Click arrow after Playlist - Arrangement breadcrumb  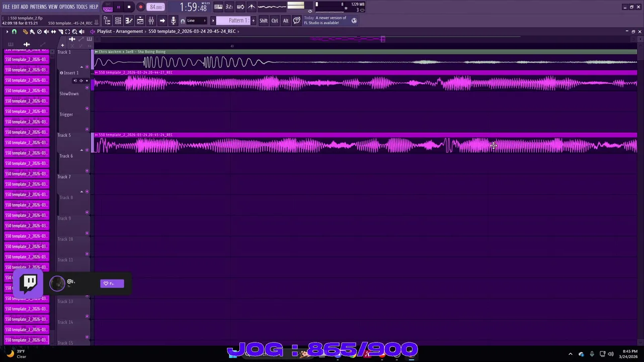[x=146, y=31]
